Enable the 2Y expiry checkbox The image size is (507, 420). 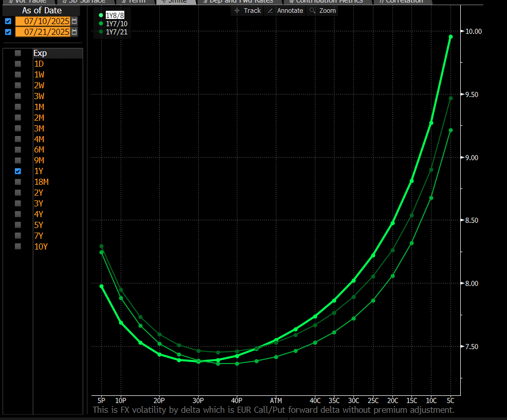tap(18, 193)
